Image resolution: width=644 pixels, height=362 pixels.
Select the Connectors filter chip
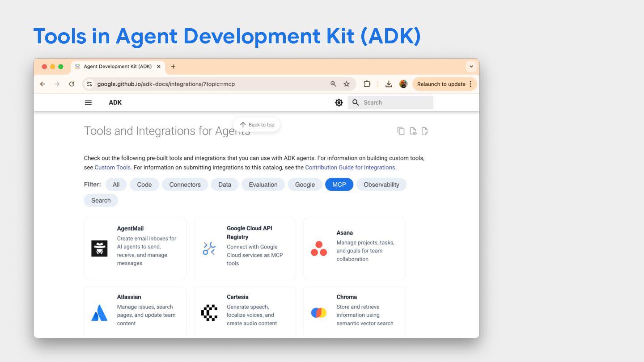pos(185,185)
